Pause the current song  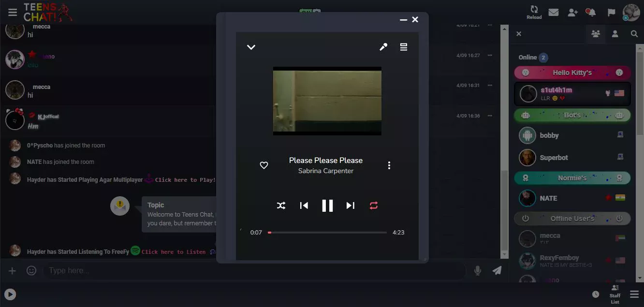click(327, 205)
